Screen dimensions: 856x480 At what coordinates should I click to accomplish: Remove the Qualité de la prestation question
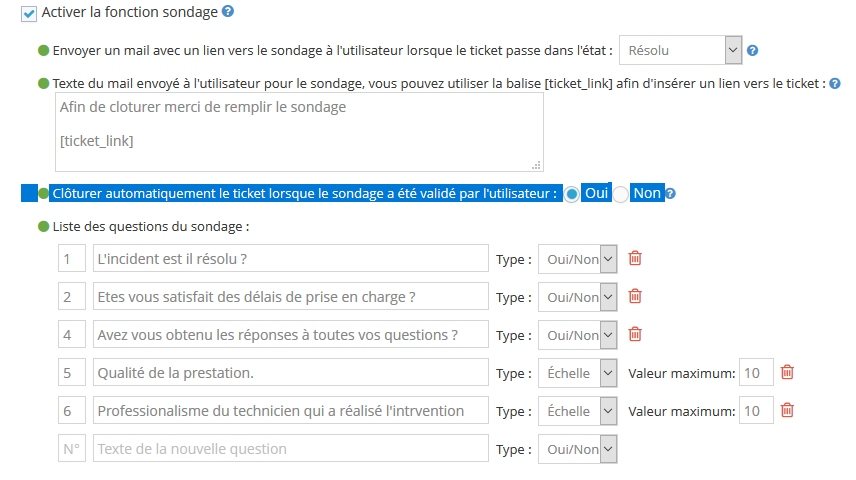tap(787, 372)
